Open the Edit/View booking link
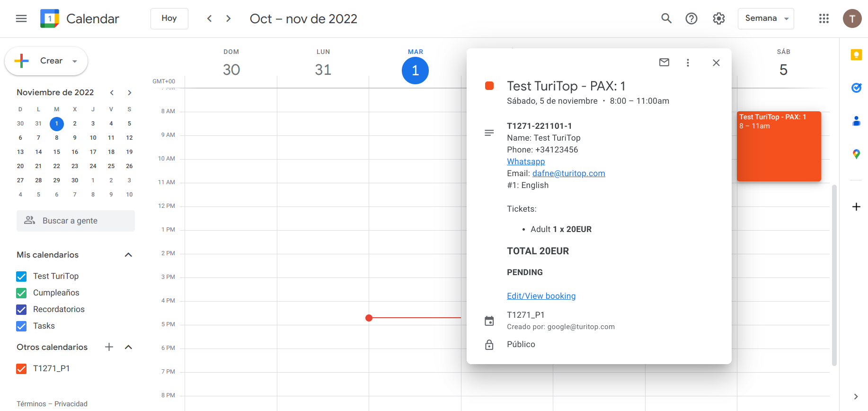 (541, 296)
